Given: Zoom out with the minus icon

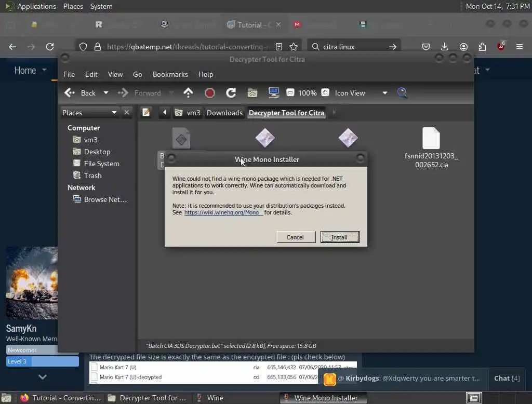Looking at the screenshot, I should (x=290, y=92).
